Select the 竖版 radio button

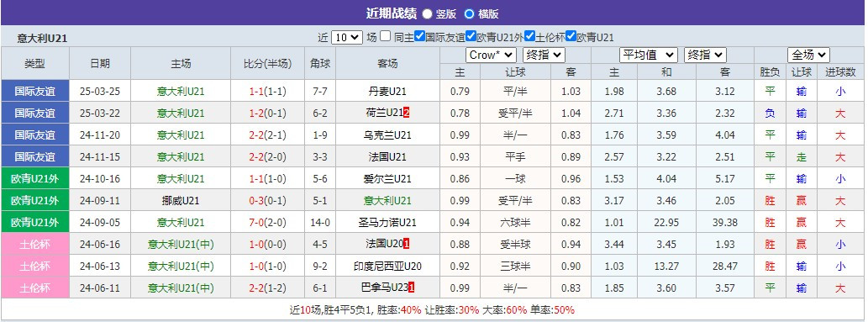coord(428,13)
